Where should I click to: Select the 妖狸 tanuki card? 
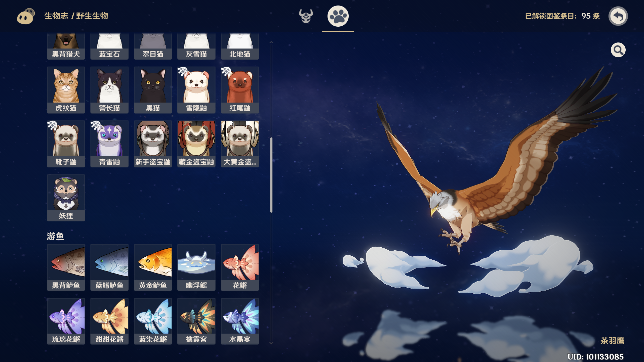tap(66, 198)
